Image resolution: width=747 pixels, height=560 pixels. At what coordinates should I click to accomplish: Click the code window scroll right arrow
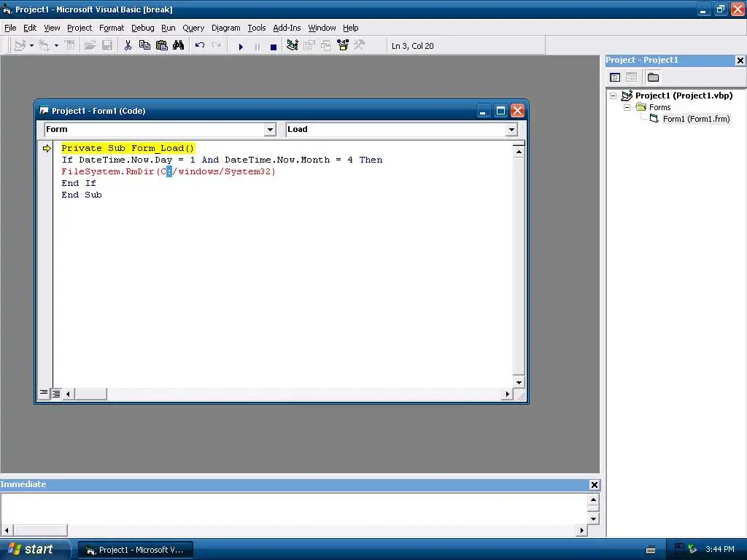(508, 394)
